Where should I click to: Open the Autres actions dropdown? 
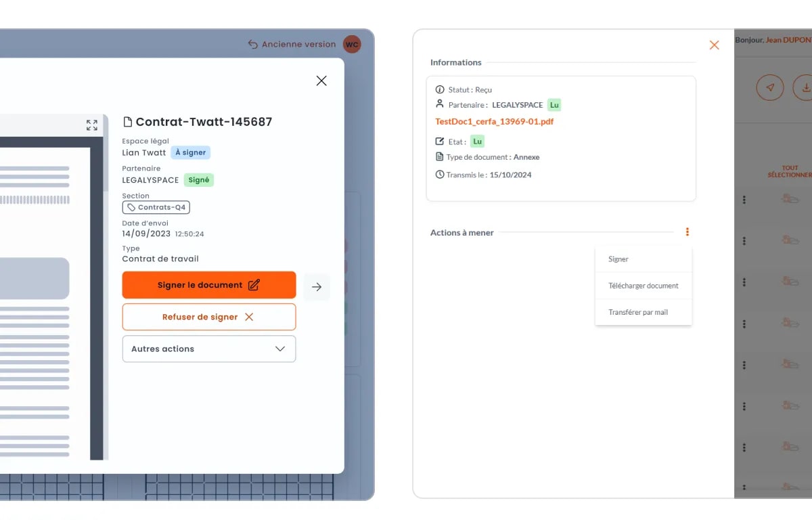[208, 349]
